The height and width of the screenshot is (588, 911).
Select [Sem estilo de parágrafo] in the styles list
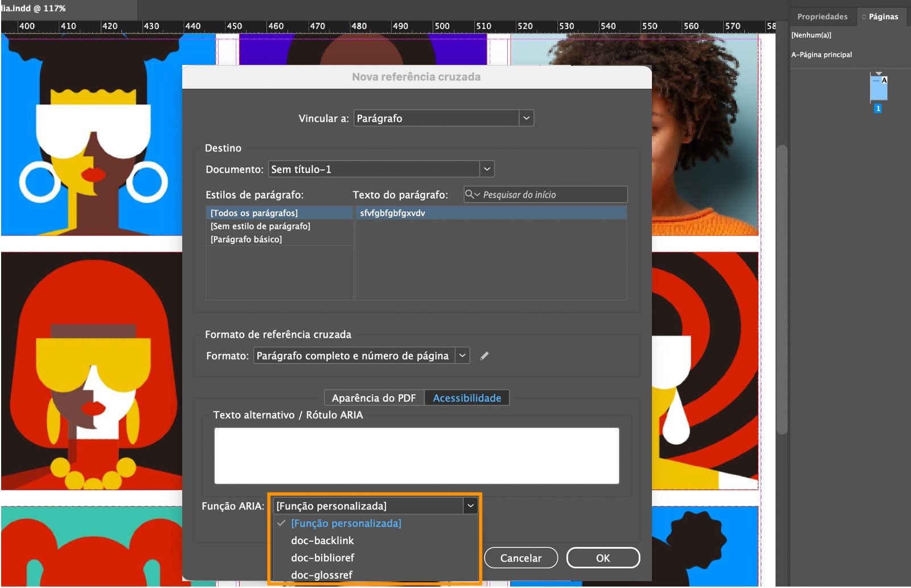point(260,226)
